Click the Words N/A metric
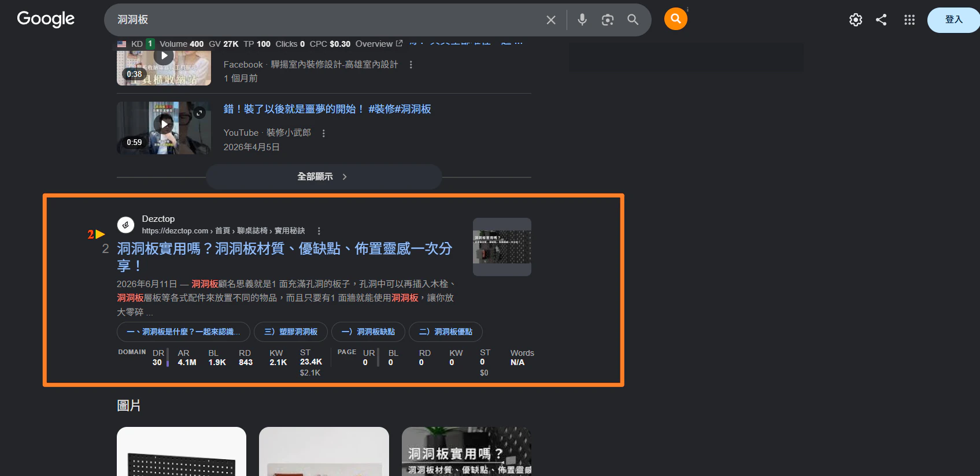The width and height of the screenshot is (980, 476). (522, 358)
